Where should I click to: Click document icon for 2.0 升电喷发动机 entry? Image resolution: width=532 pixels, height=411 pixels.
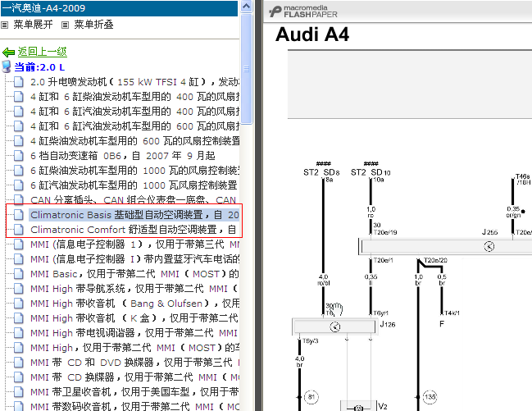click(x=19, y=82)
